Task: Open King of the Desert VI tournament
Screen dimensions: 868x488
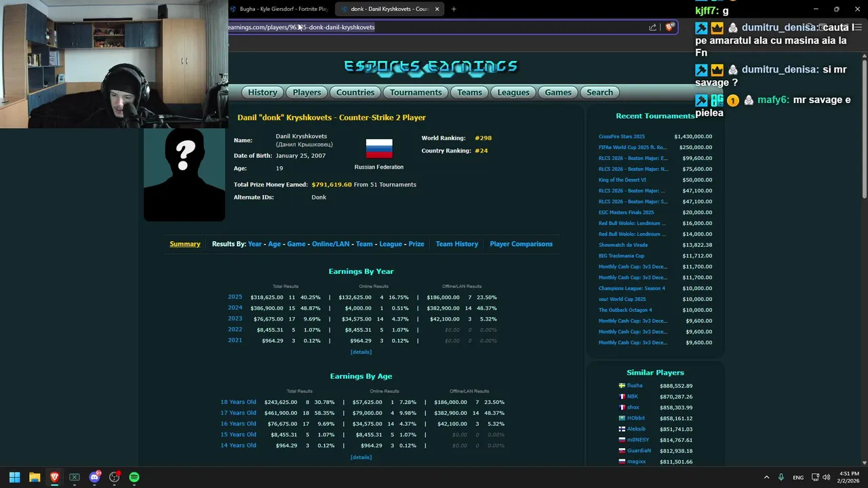Action: [x=623, y=180]
